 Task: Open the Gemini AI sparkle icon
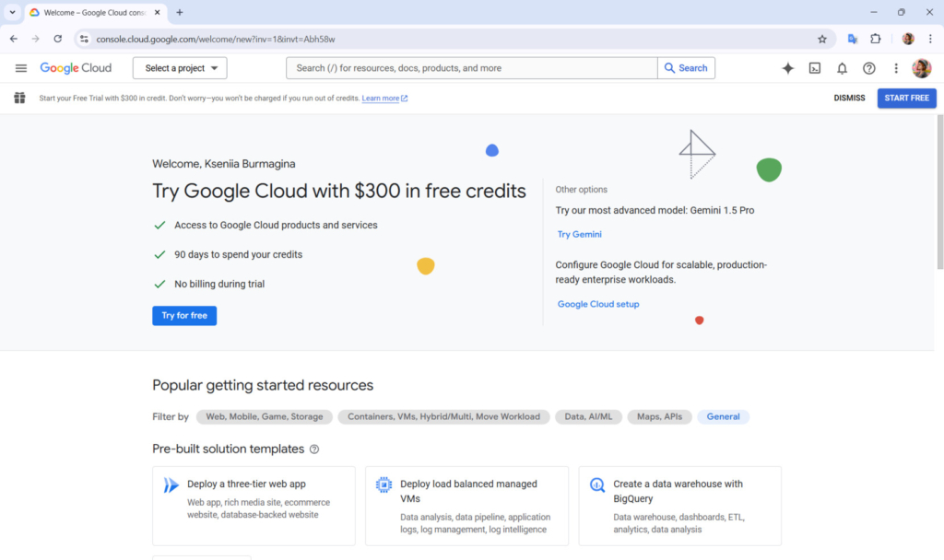(x=787, y=67)
